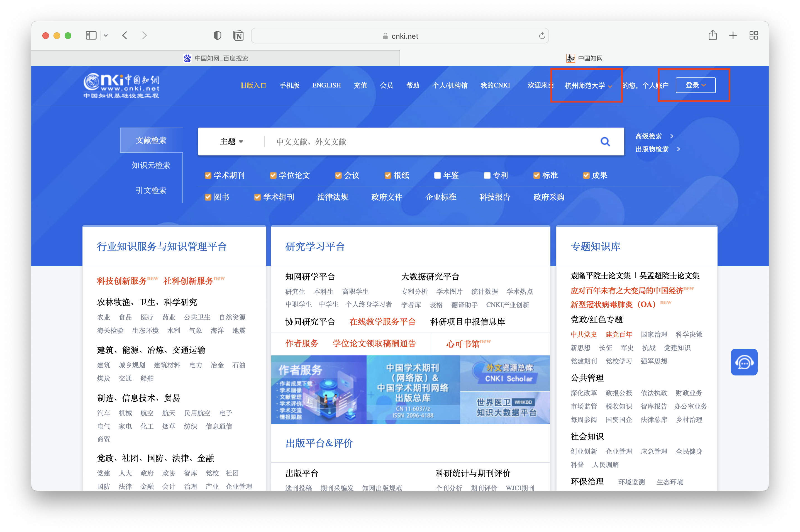Open the 在线教学服务平台 link
This screenshot has width=800, height=532.
click(x=382, y=322)
